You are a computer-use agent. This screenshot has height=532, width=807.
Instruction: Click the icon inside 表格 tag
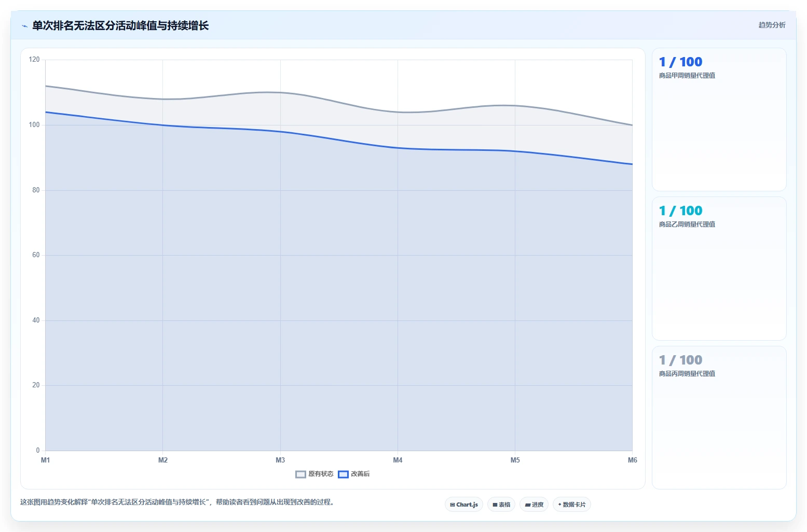[495, 505]
